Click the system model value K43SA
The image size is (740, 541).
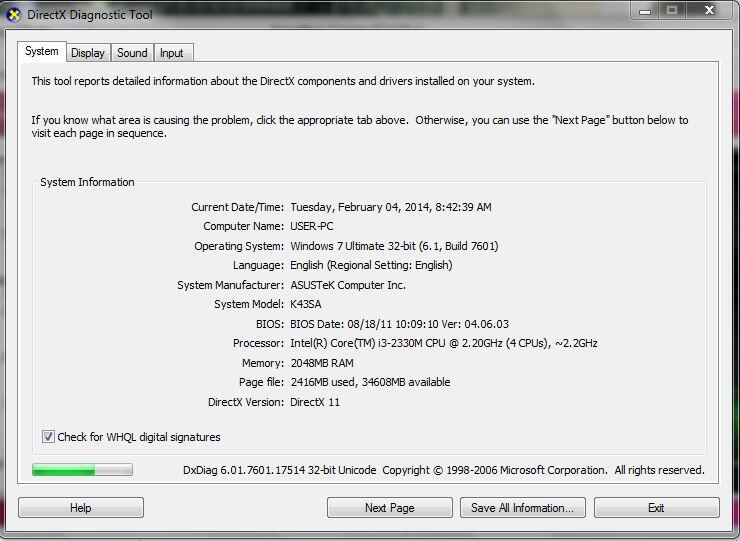(306, 304)
